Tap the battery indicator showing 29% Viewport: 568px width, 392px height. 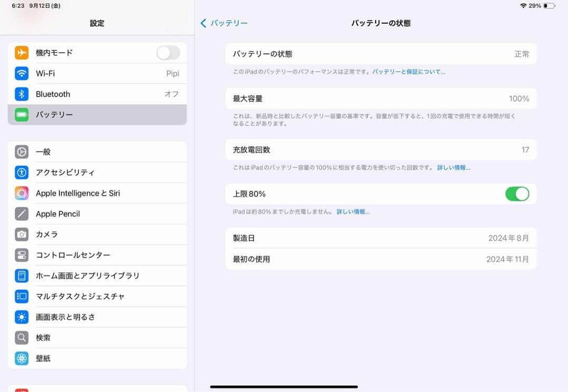click(x=541, y=5)
